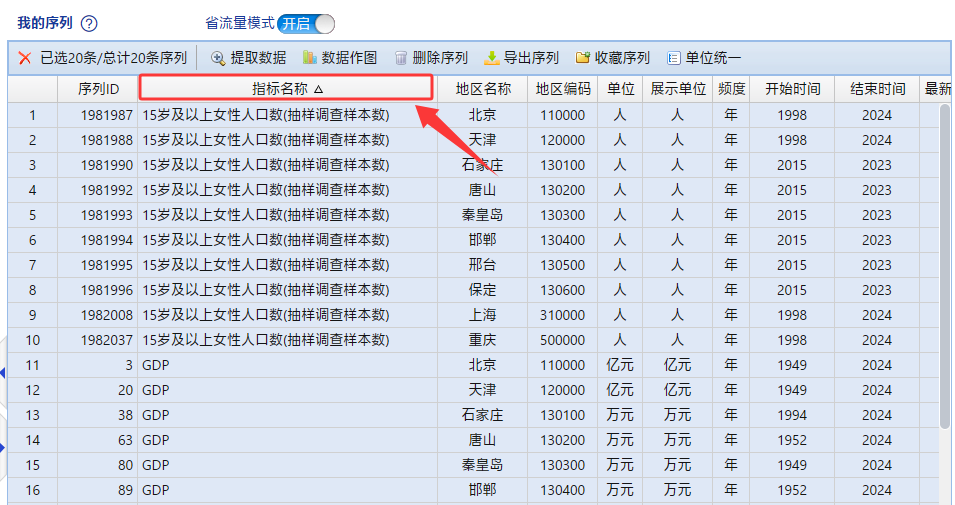The image size is (955, 505).
Task: Click the 频度 column header
Action: [x=731, y=89]
